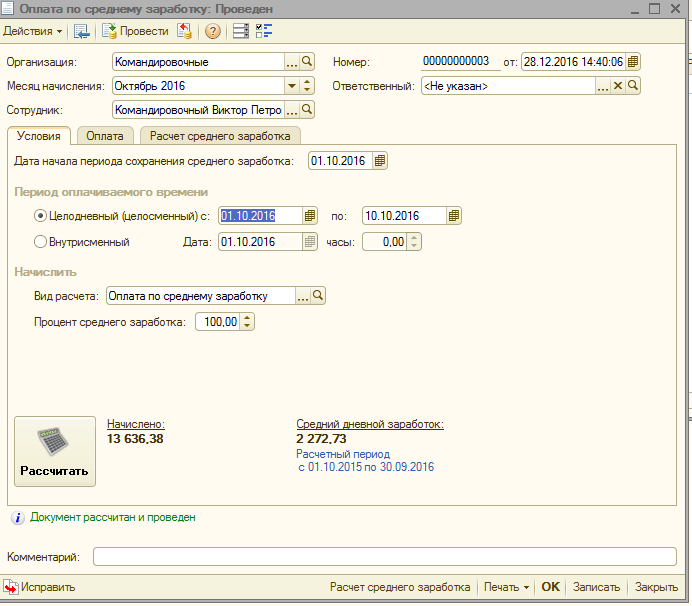Image resolution: width=692 pixels, height=606 pixels.
Task: Click the Рассчитать calculator button
Action: coord(55,452)
